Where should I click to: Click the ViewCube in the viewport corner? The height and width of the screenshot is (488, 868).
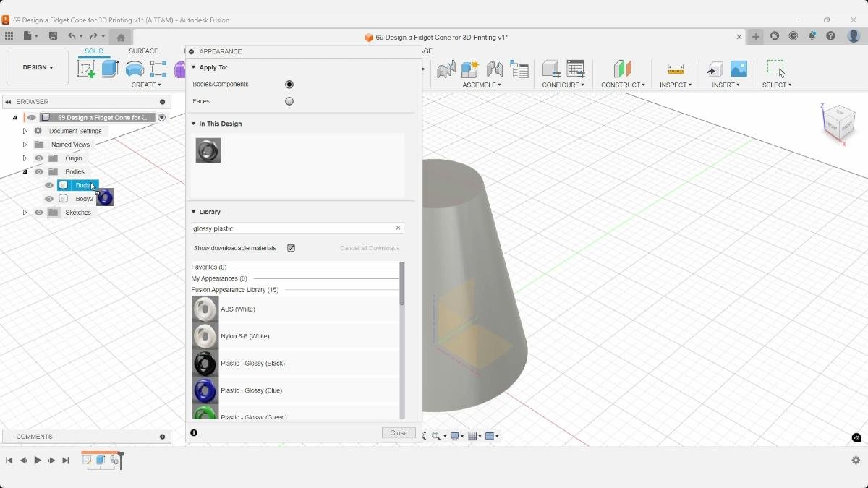point(838,122)
